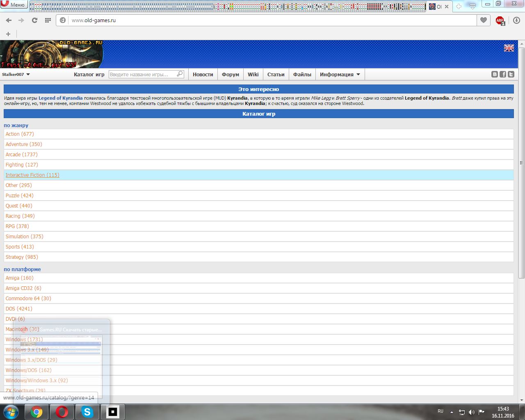Image resolution: width=525 pixels, height=420 pixels.
Task: Open the Twitter social icon
Action: (511, 74)
